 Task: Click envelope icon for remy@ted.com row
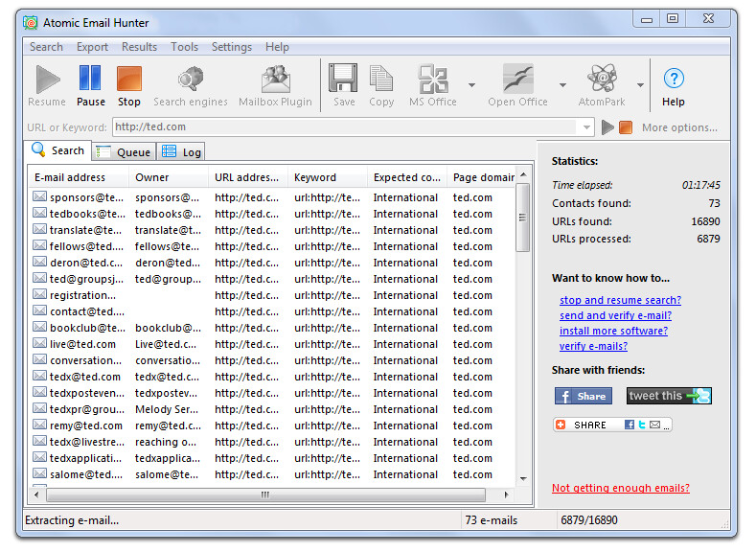(x=39, y=425)
